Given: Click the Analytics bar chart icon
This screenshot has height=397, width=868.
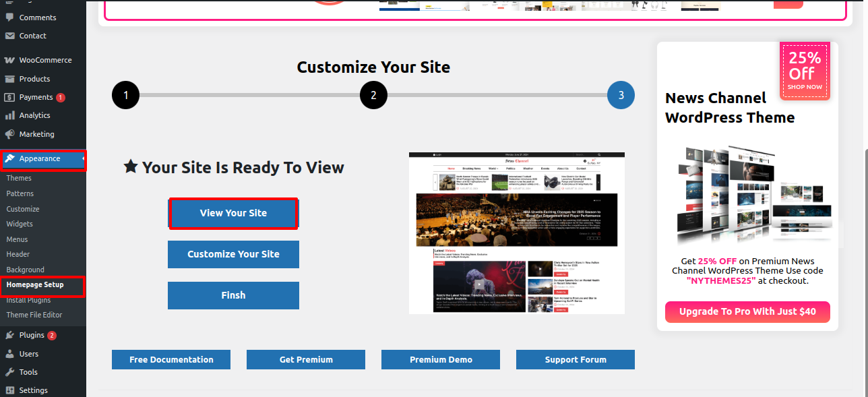Looking at the screenshot, I should point(9,115).
